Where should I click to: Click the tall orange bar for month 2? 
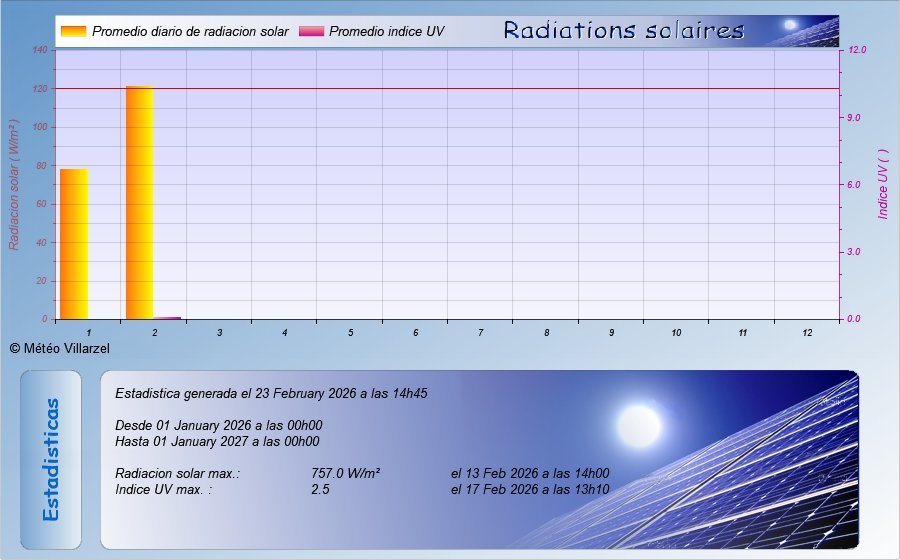[139, 203]
